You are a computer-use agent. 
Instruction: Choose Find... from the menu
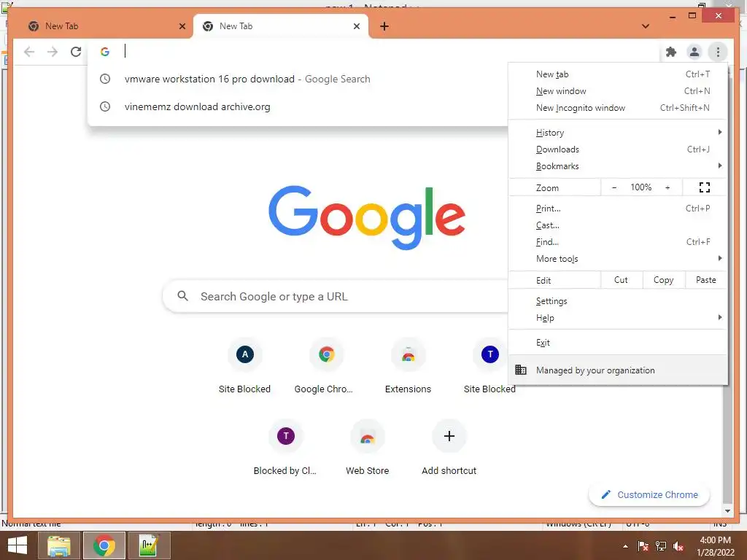(x=618, y=241)
